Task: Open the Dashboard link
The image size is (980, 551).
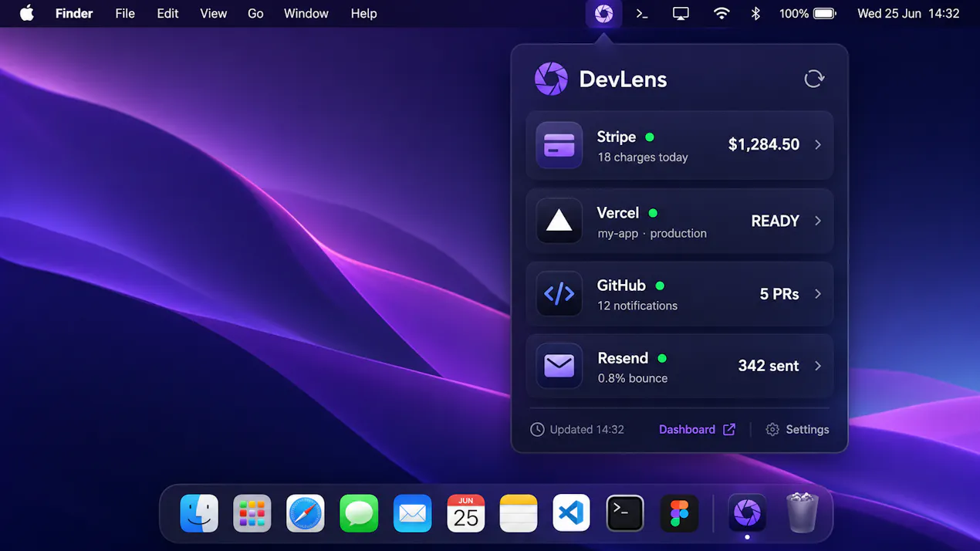Action: tap(687, 430)
